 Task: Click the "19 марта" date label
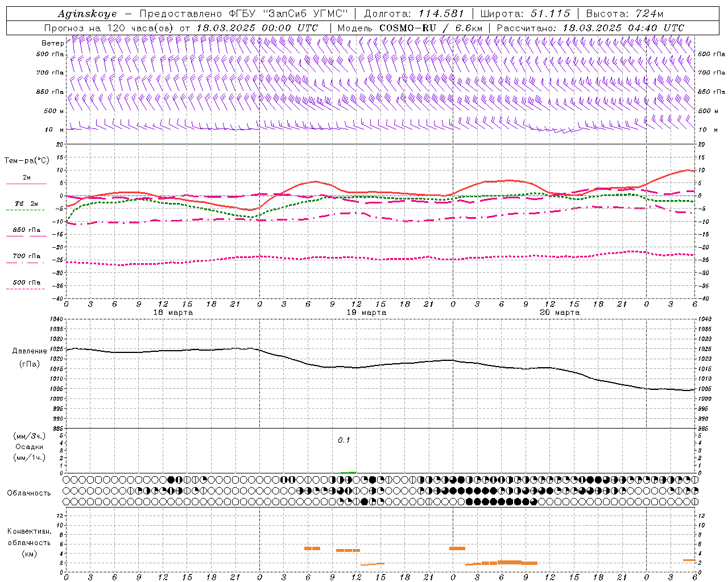click(366, 313)
